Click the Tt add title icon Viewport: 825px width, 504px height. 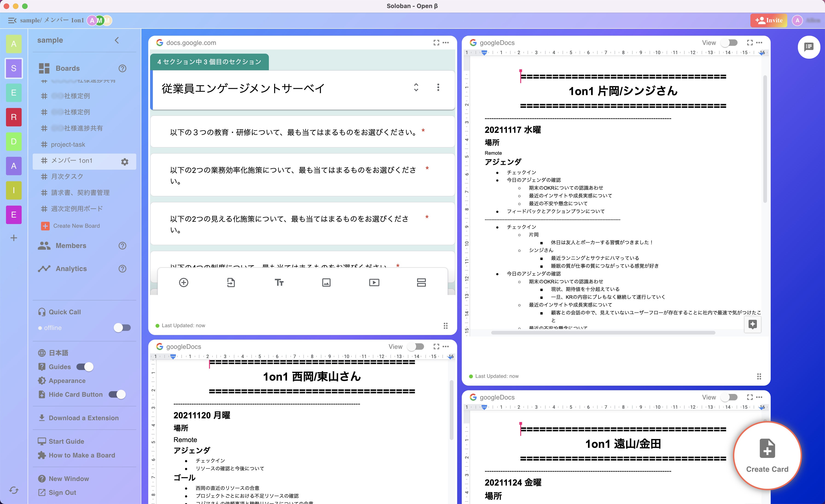pos(279,282)
